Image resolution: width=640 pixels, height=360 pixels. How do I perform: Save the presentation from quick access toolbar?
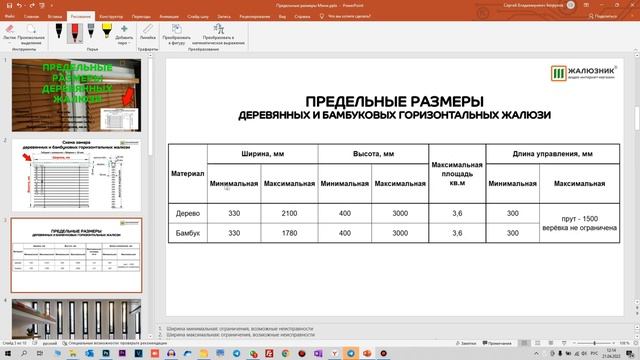[x=9, y=5]
